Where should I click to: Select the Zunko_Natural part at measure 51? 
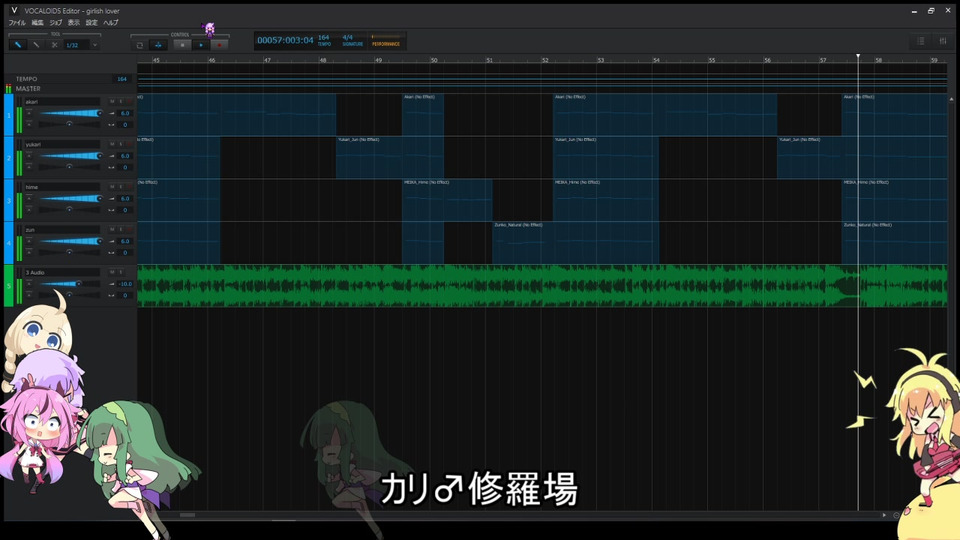[x=576, y=242]
